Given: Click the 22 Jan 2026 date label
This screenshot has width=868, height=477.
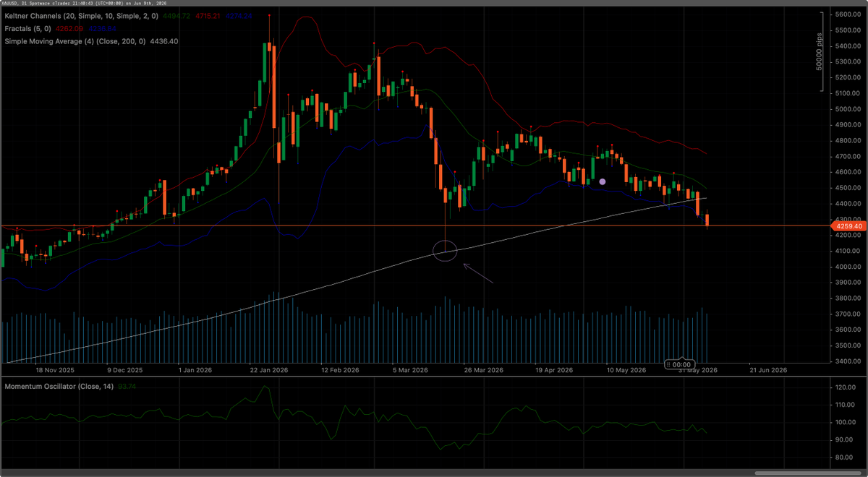Looking at the screenshot, I should 271,370.
